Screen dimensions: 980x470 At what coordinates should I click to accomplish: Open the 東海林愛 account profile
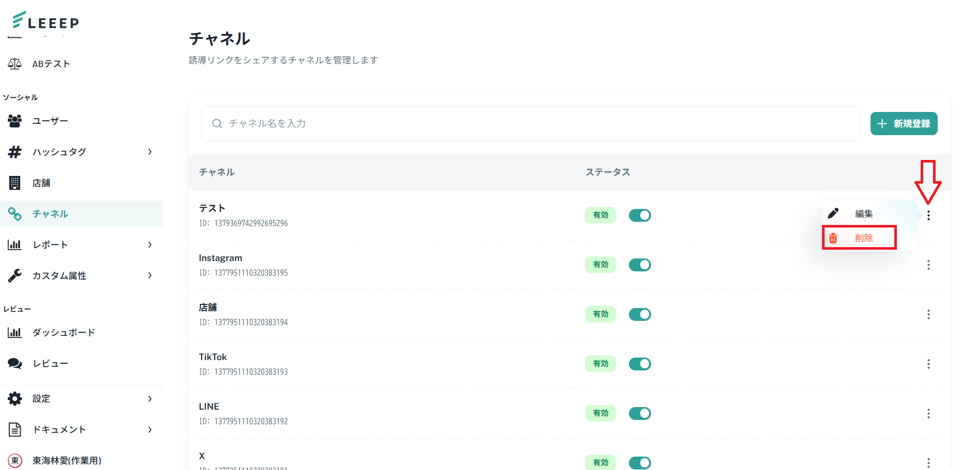(67, 460)
